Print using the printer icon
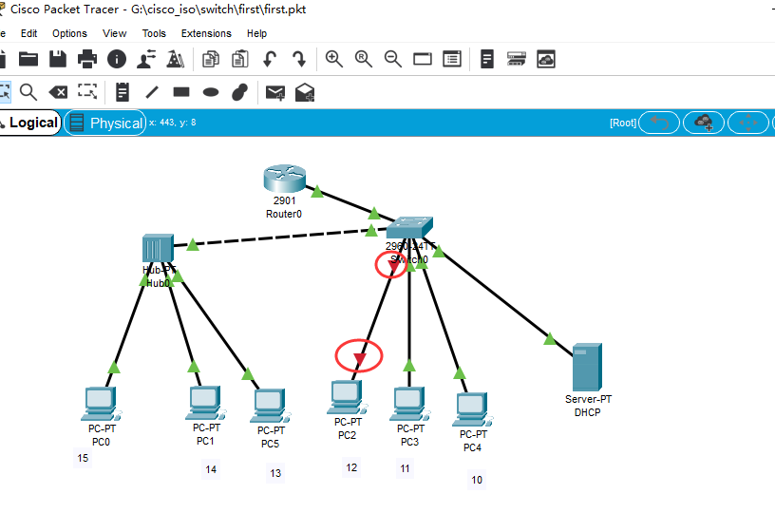Viewport: 775px width, 532px height. coord(87,59)
